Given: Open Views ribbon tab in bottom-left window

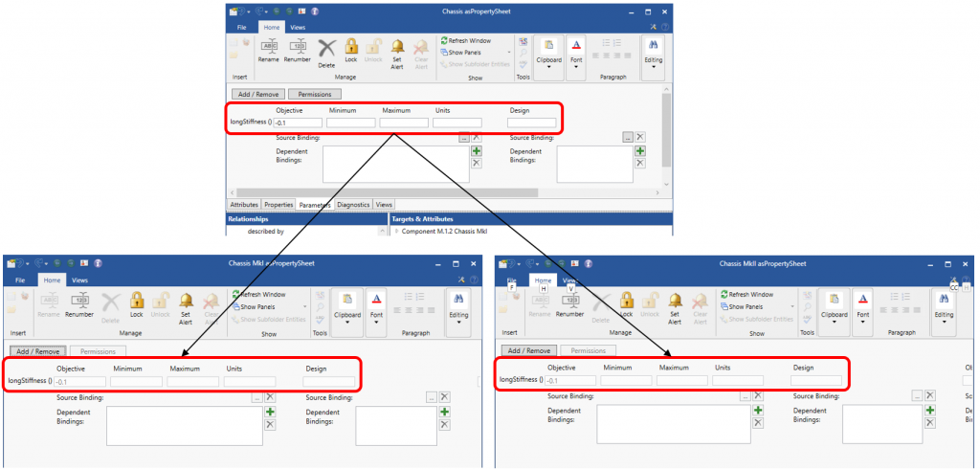Looking at the screenshot, I should (80, 280).
